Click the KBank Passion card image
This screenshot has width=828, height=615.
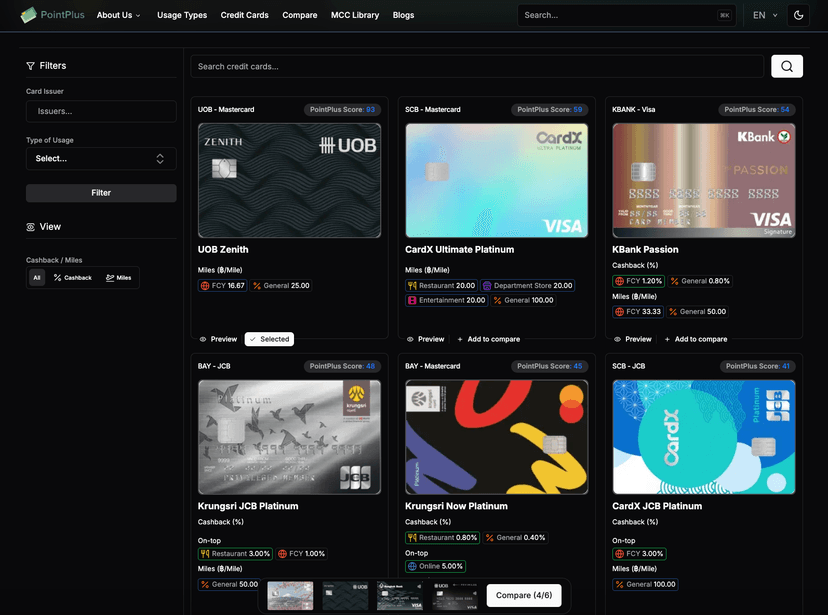click(704, 181)
